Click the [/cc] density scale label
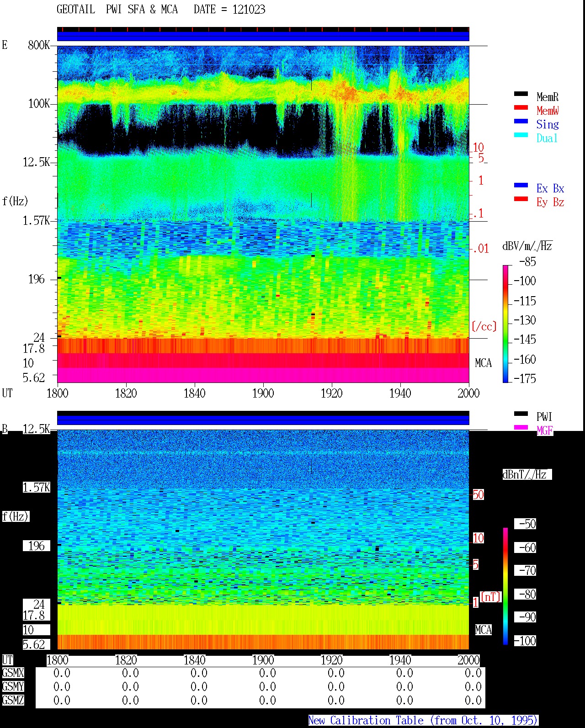 (x=484, y=326)
